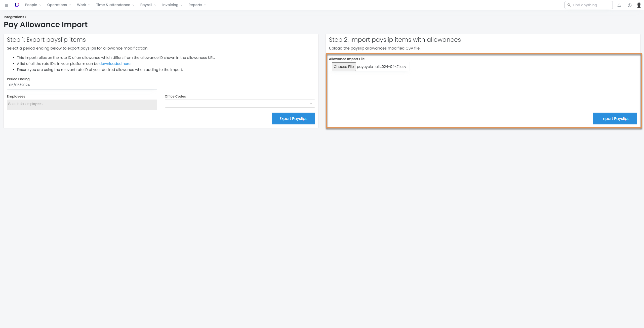This screenshot has height=328, width=644.
Task: Click the Period Ending date field
Action: point(82,85)
